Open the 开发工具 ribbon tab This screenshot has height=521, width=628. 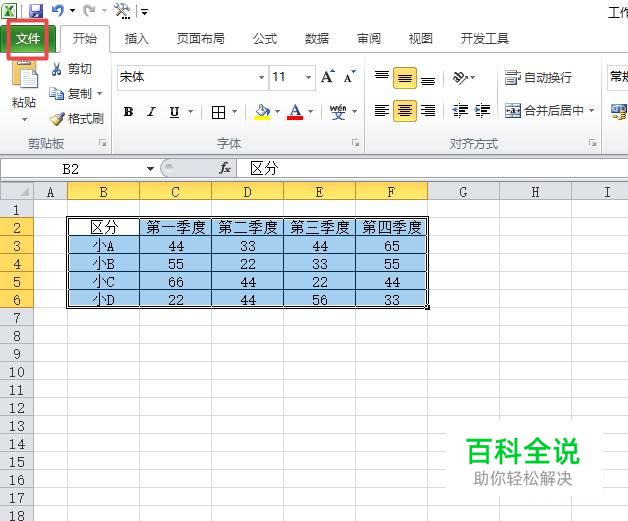pyautogui.click(x=485, y=39)
